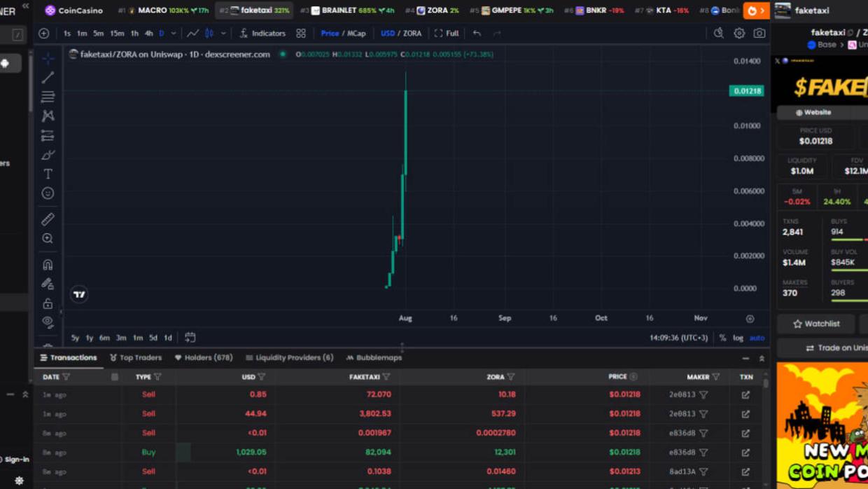Open go-to-date calendar icon

click(x=190, y=338)
